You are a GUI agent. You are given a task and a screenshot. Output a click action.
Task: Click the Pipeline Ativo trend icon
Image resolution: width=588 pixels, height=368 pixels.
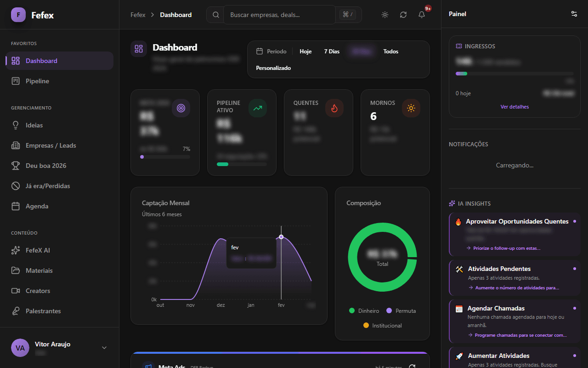pos(258,109)
